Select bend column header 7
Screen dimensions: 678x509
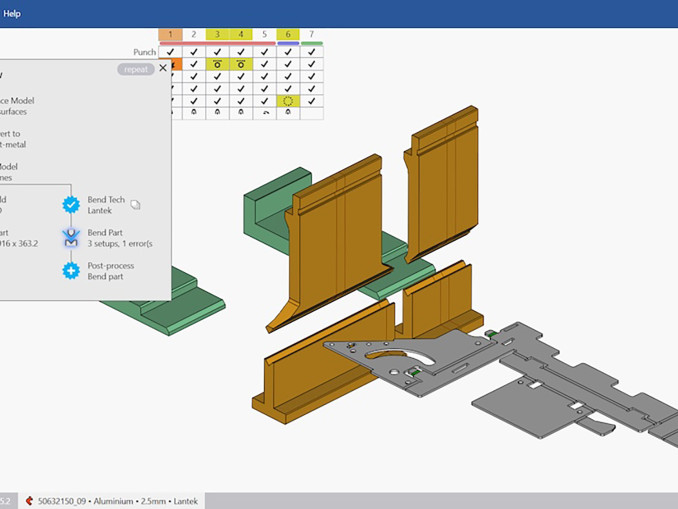(x=311, y=34)
